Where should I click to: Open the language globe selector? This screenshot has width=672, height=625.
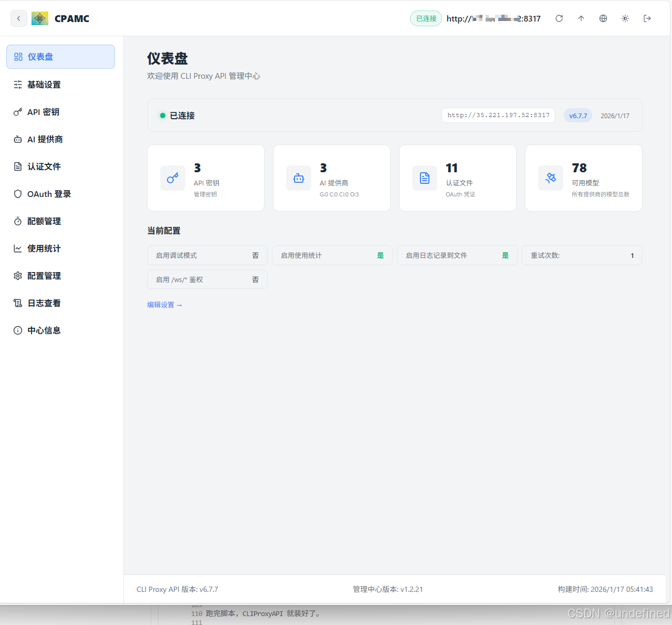coord(603,18)
